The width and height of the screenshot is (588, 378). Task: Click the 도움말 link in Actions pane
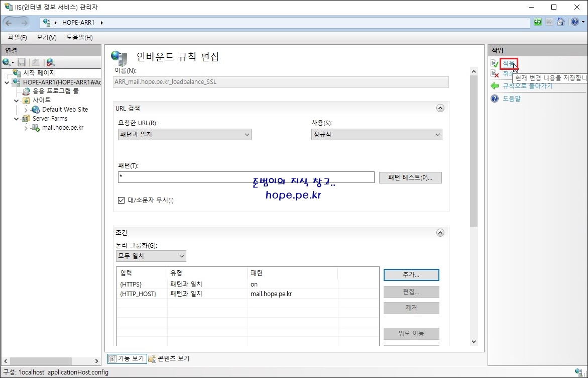[x=512, y=99]
